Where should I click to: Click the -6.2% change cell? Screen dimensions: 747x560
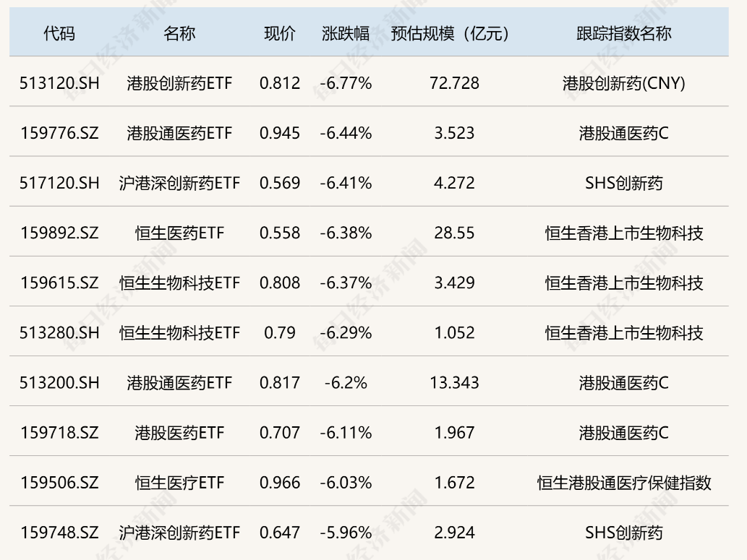click(346, 382)
